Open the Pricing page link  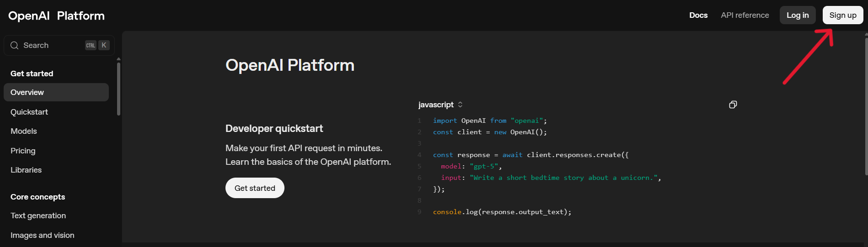[23, 151]
